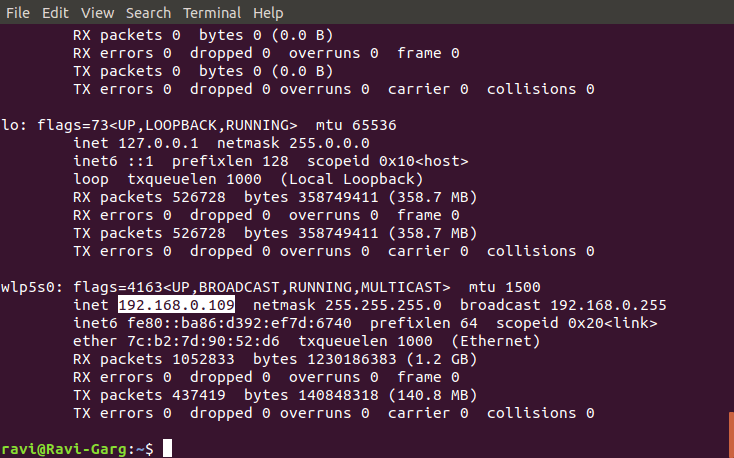The image size is (734, 458).
Task: Click the (140.8 MB) size text
Action: [x=433, y=395]
